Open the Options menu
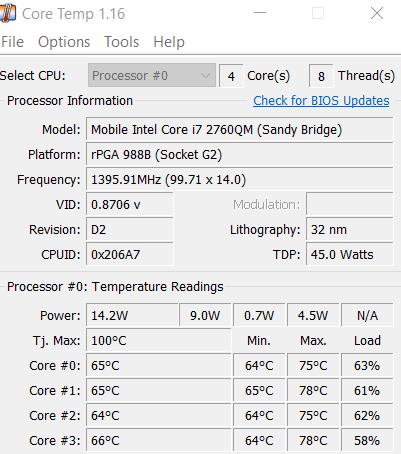The image size is (401, 454). click(x=64, y=42)
